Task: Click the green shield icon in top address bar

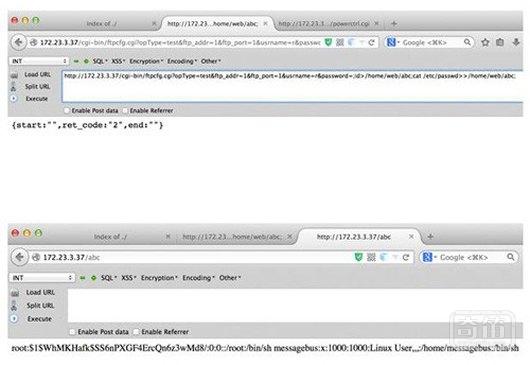Action: [328, 42]
